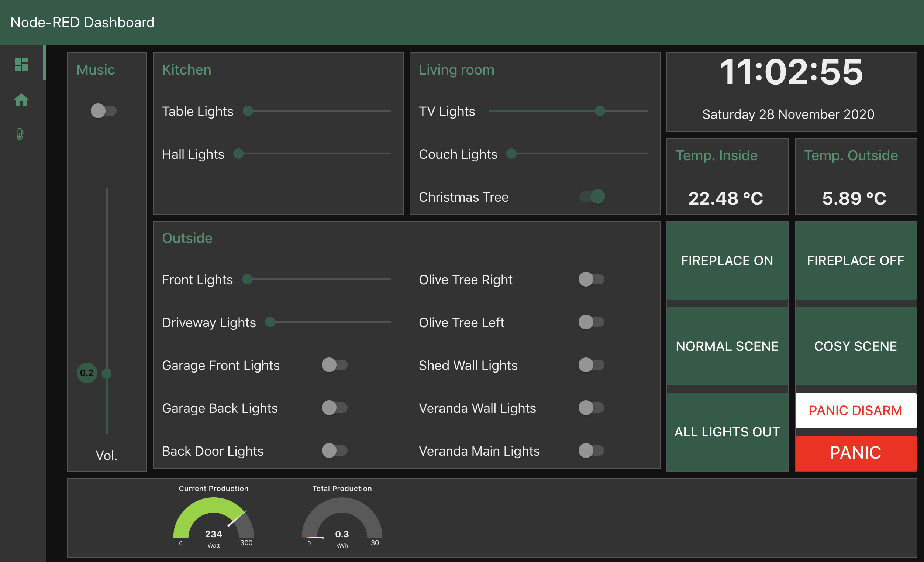Activate the NORMAL SCENE button
Screen dimensions: 924x562
(x=727, y=346)
